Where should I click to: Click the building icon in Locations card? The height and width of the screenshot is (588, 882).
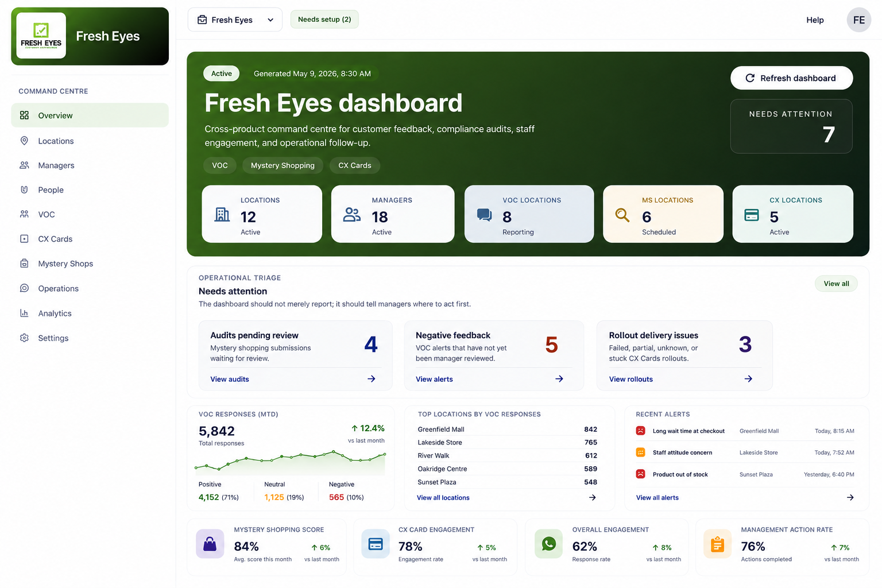[x=222, y=214]
